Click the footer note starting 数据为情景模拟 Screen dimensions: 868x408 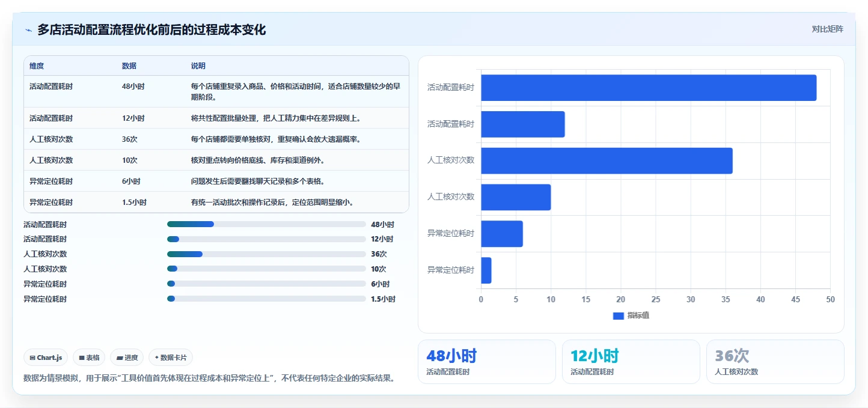(210, 379)
